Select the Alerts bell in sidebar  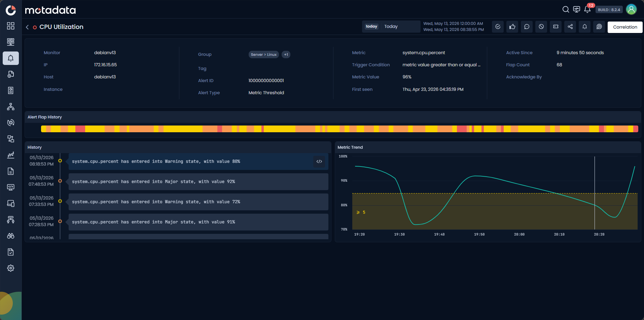(11, 58)
